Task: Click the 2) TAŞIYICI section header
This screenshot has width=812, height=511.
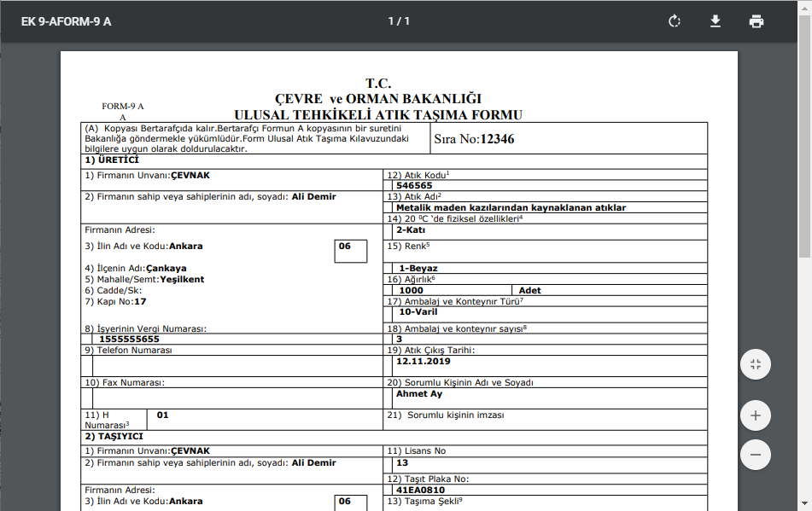Action: click(114, 436)
